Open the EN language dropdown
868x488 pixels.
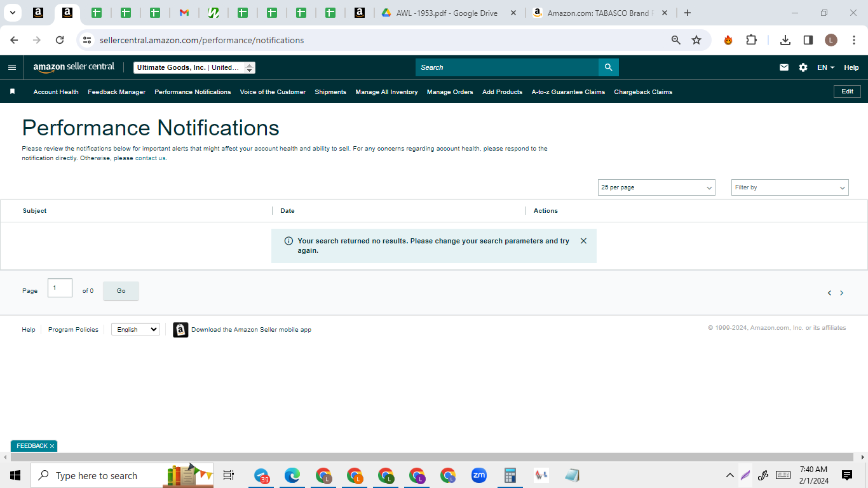pos(825,67)
